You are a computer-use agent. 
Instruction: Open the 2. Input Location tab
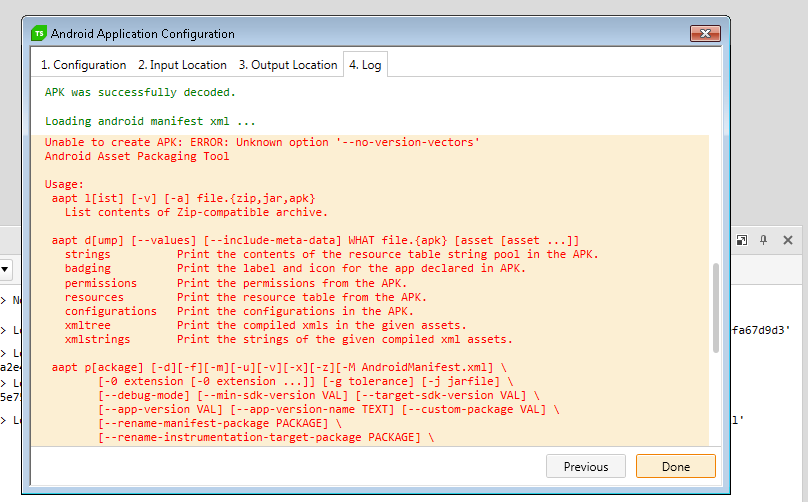click(182, 65)
